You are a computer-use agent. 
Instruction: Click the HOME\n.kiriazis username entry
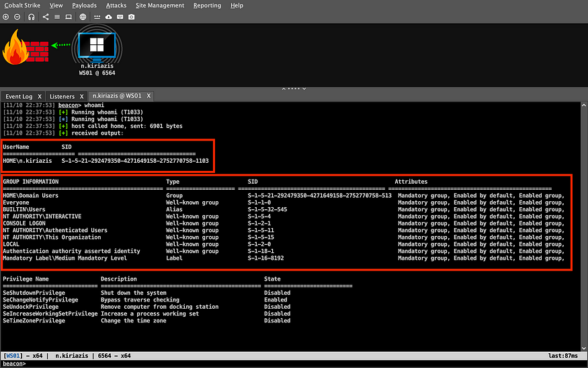click(x=28, y=161)
